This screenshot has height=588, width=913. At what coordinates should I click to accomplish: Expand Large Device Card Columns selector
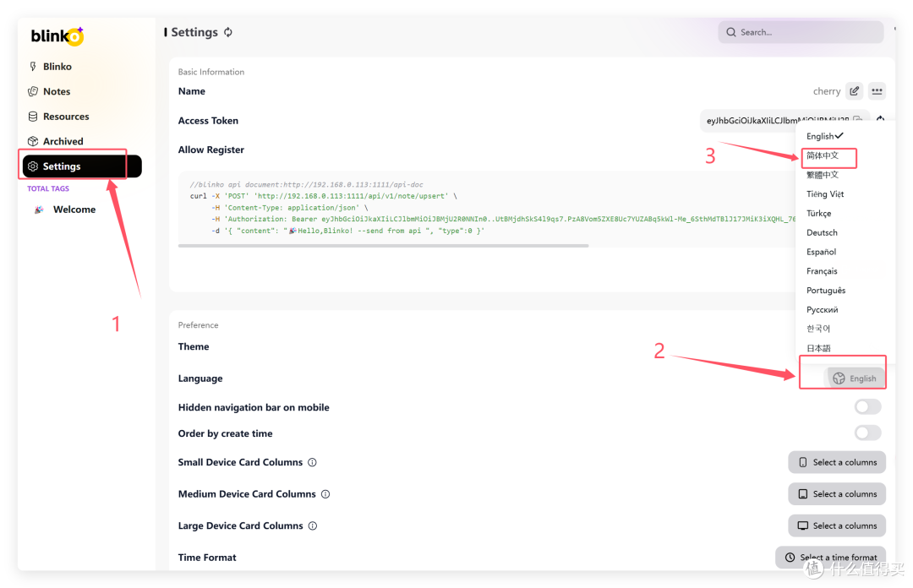(837, 525)
